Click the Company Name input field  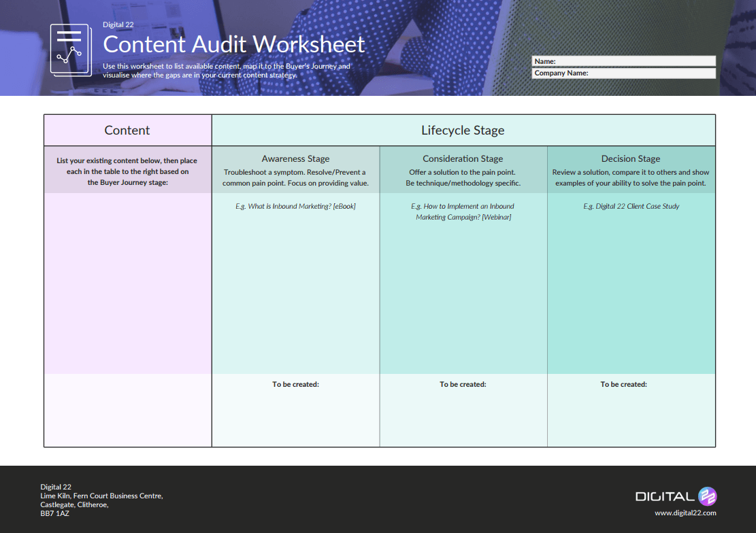click(x=623, y=73)
